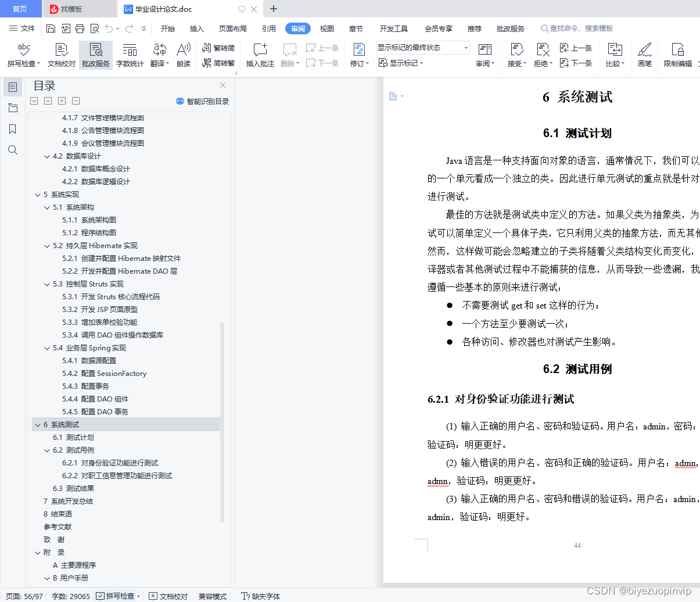Screen dimensions: 700x602
Task: Click the page document icon beside heading
Action: pos(393,96)
